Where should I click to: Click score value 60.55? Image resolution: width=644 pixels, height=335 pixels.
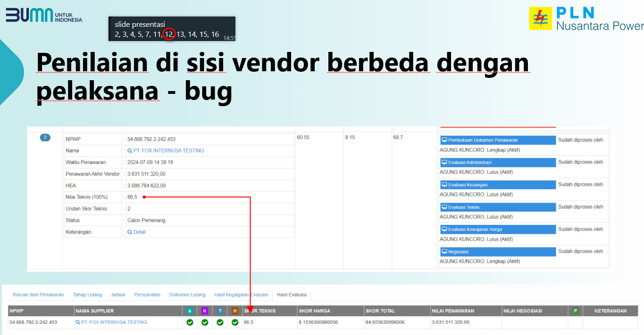[x=303, y=137]
